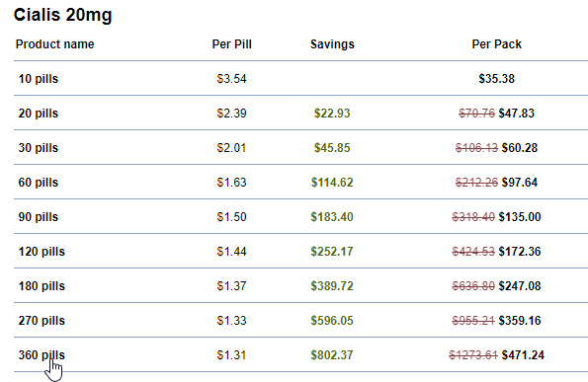Click the $1.50 per pill price
588x382 pixels.
232,217
